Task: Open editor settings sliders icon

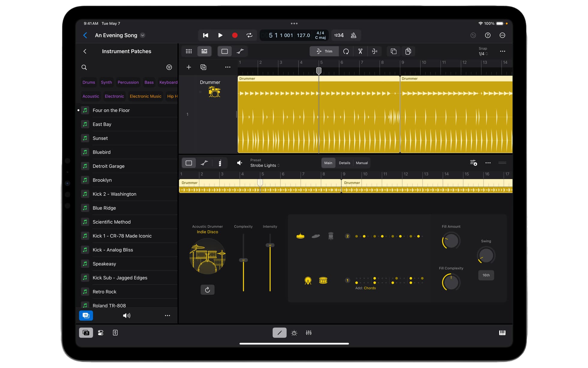Action: click(473, 163)
